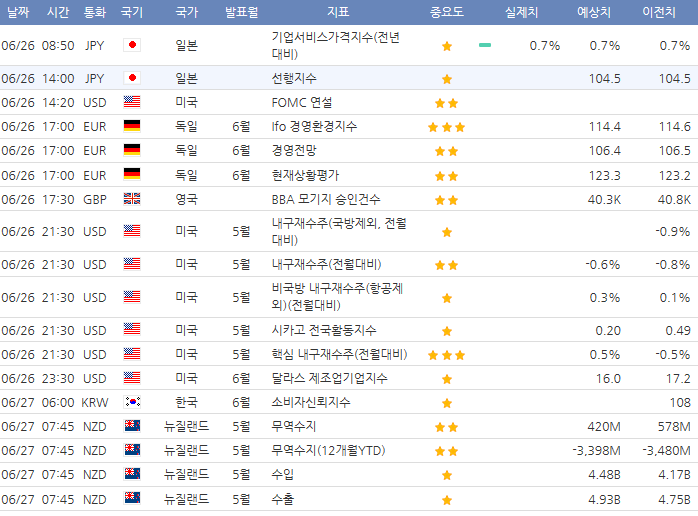Click two-star rating for BBA 모기지 승인건수
The height and width of the screenshot is (516, 698).
click(x=446, y=200)
